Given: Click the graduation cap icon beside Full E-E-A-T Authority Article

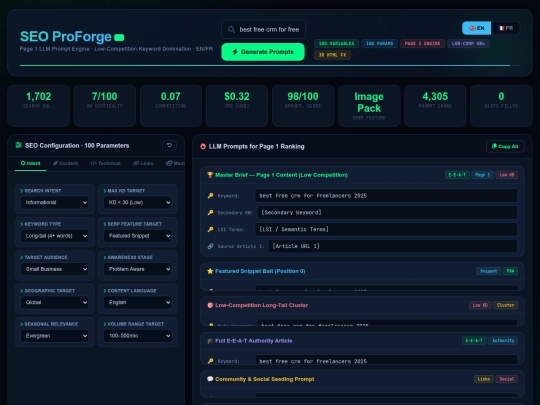Looking at the screenshot, I should tap(210, 341).
